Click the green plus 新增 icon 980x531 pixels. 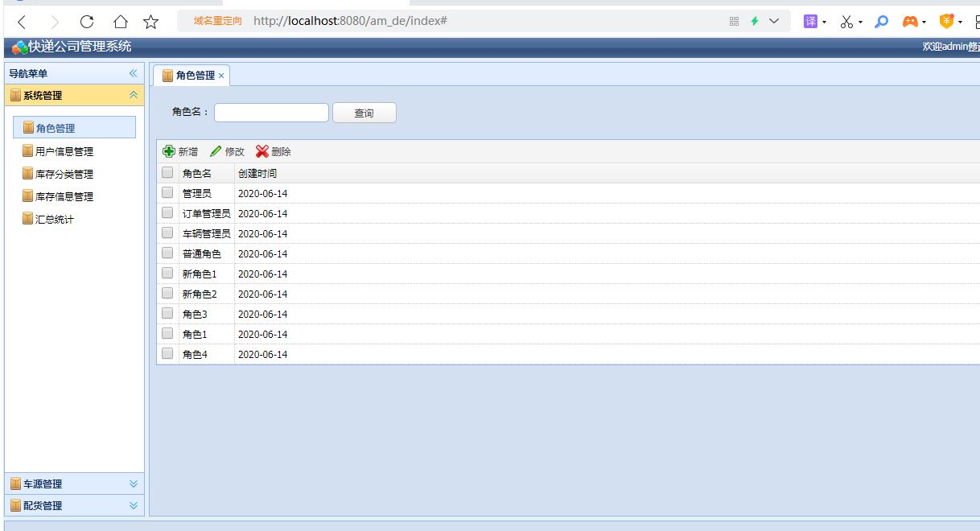click(x=169, y=151)
